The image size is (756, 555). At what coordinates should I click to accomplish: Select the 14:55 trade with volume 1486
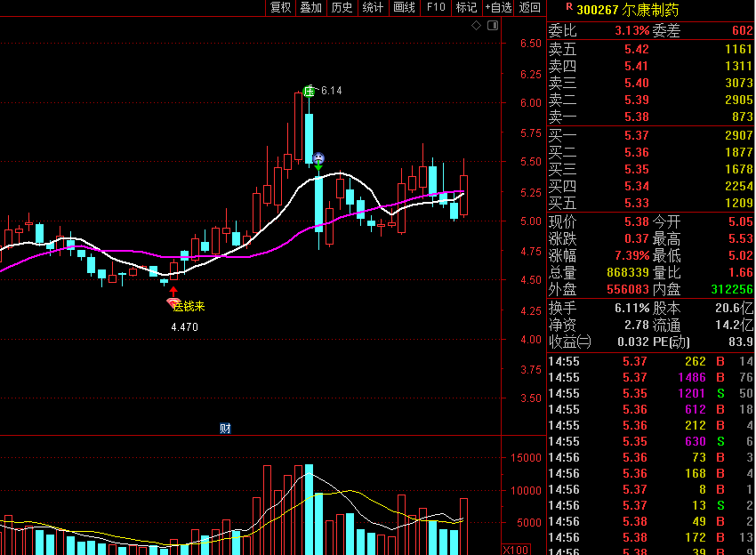click(650, 377)
